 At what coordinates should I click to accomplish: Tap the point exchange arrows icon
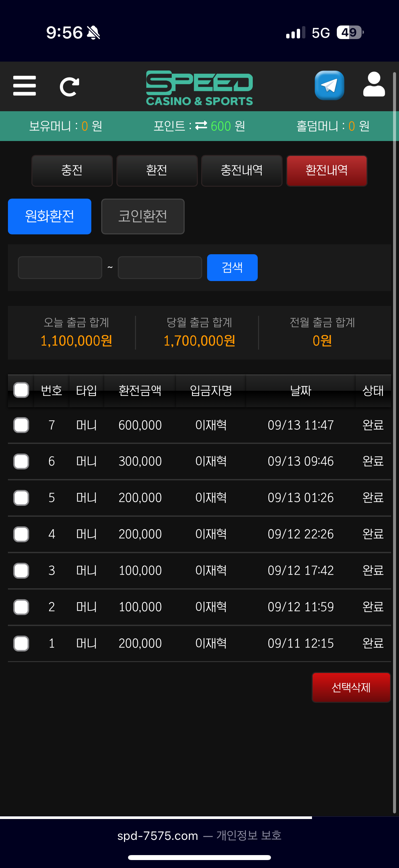(201, 126)
